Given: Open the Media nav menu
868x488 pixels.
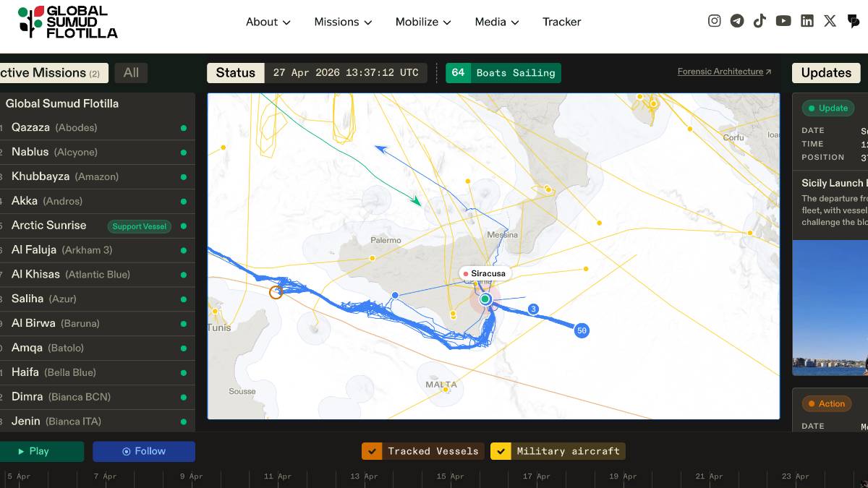Looking at the screenshot, I should (x=497, y=22).
